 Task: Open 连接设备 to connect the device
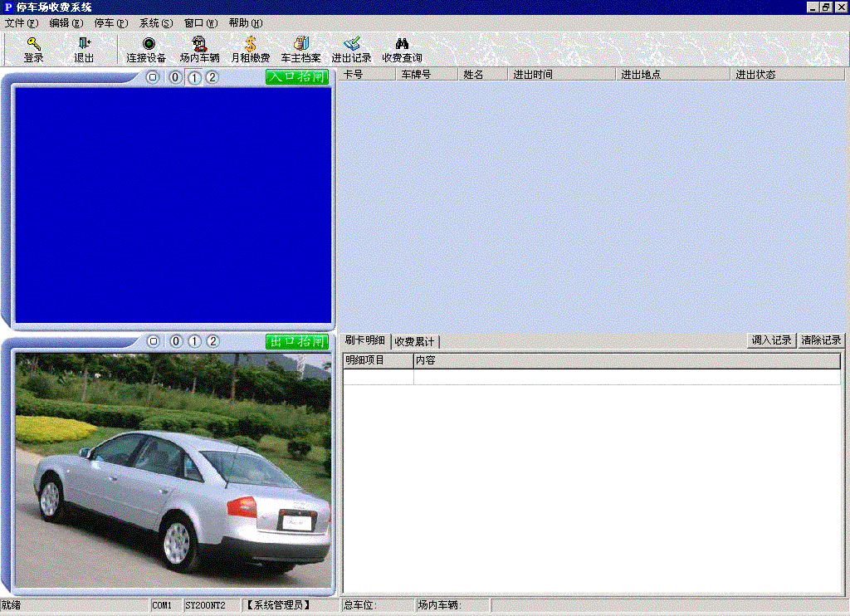(x=148, y=48)
